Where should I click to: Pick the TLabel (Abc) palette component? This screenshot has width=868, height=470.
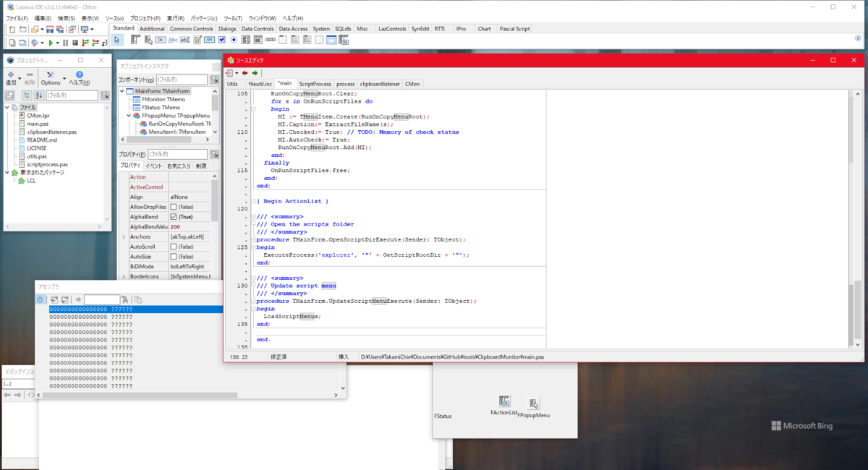point(173,40)
